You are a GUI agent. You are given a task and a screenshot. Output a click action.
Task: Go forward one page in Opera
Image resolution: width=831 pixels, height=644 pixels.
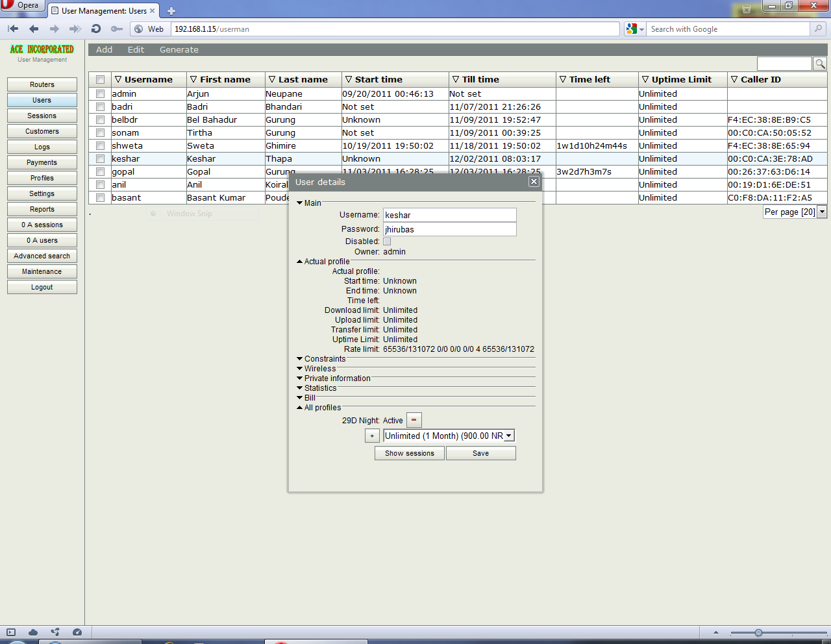pyautogui.click(x=55, y=29)
